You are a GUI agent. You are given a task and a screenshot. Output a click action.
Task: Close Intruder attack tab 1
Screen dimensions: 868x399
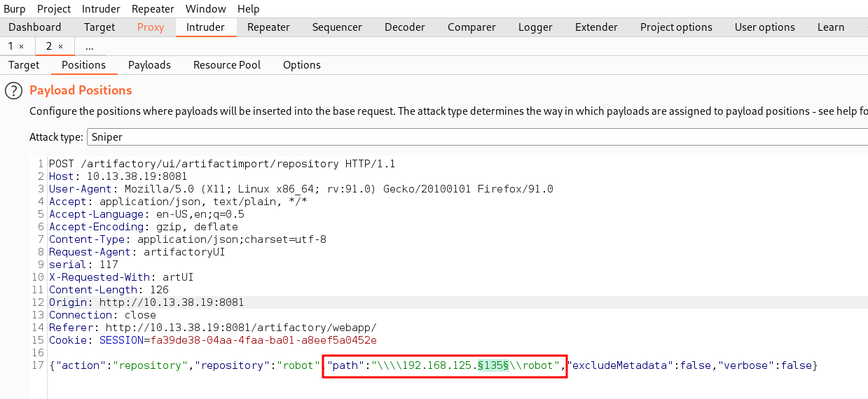21,46
